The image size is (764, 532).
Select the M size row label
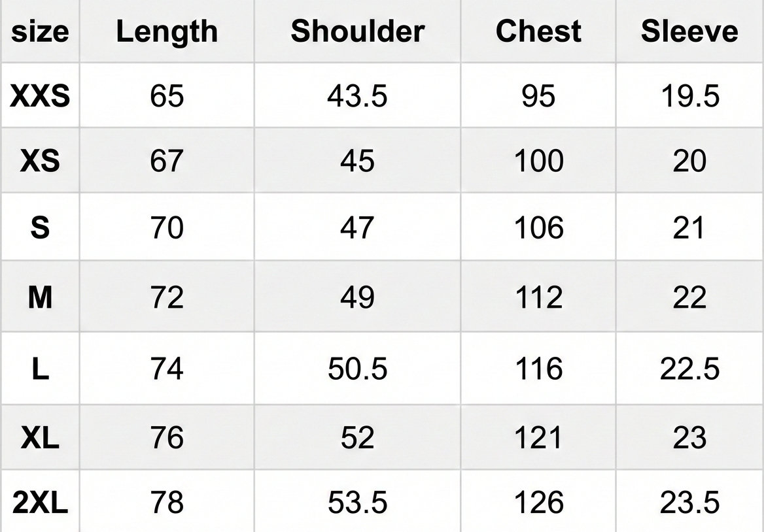40,298
